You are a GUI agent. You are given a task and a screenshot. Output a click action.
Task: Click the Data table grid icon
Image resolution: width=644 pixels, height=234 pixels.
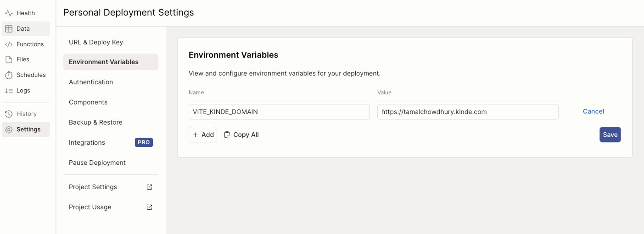pos(9,29)
